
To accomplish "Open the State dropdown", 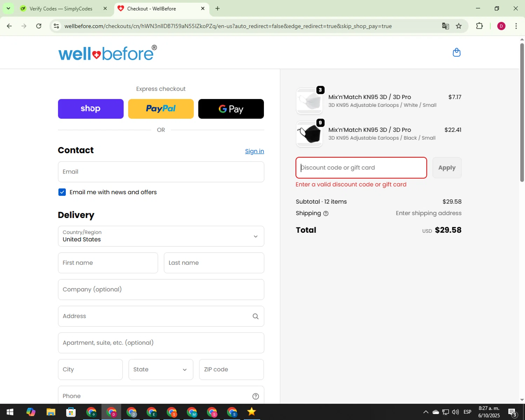I will 161,370.
